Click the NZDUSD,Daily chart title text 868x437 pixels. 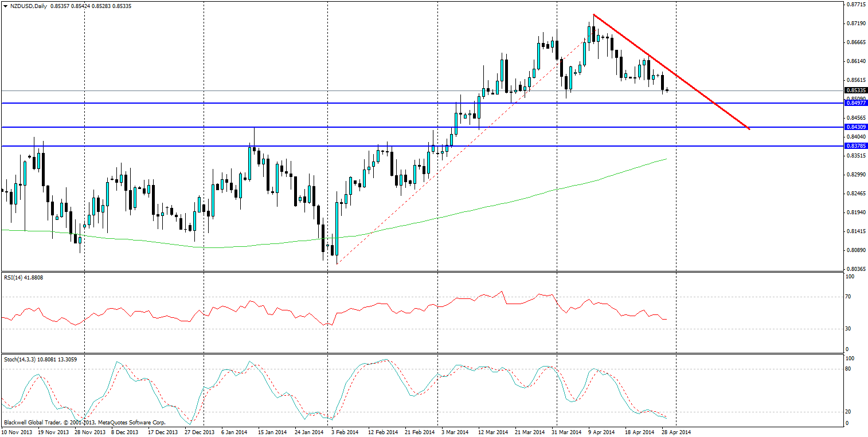[29, 6]
